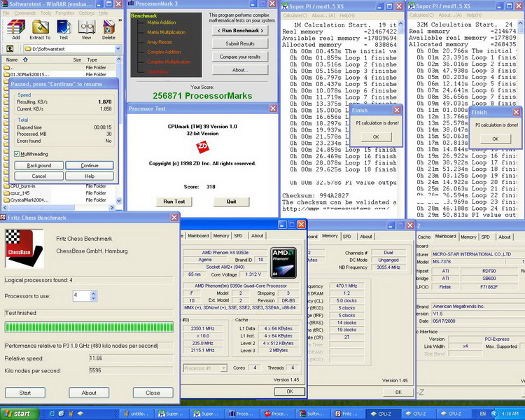Click Compare your results button
525x420 pixels.
240,57
